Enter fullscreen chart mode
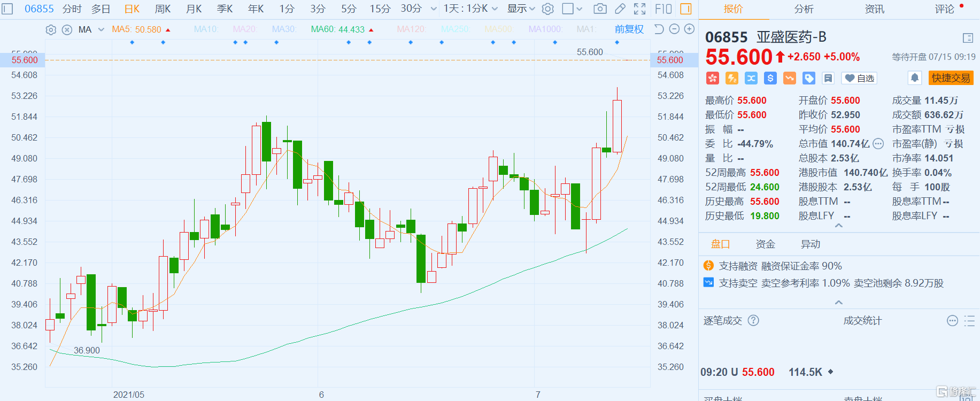The width and height of the screenshot is (980, 401). tap(639, 9)
